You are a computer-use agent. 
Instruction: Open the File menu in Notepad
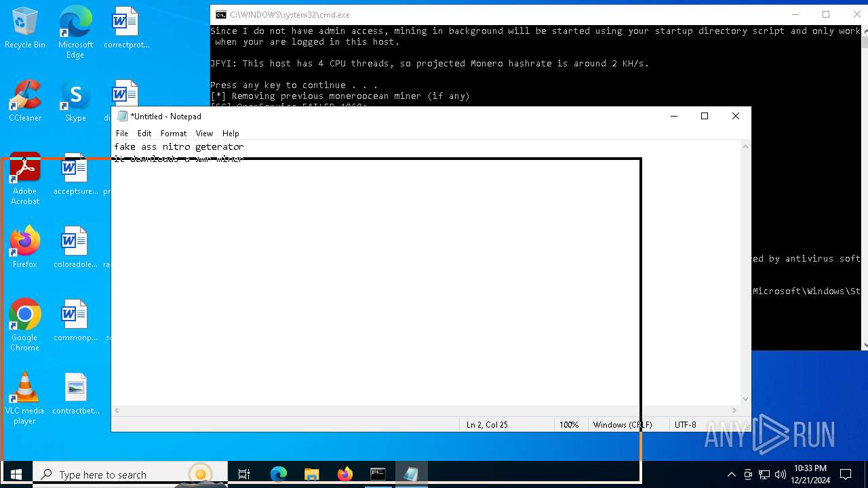tap(122, 134)
